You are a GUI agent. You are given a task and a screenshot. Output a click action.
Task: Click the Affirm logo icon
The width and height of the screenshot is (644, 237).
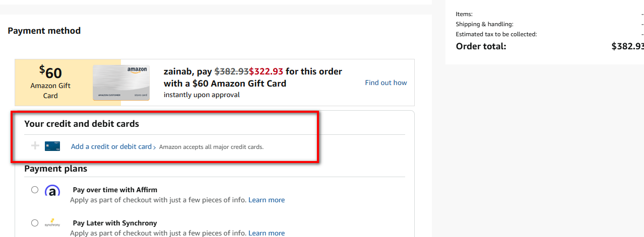pos(52,191)
